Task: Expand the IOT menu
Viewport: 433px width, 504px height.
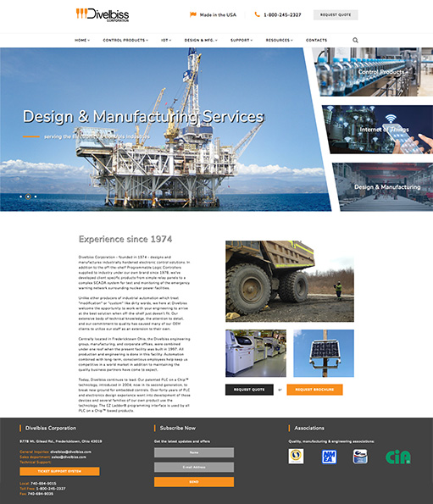Action: [166, 40]
